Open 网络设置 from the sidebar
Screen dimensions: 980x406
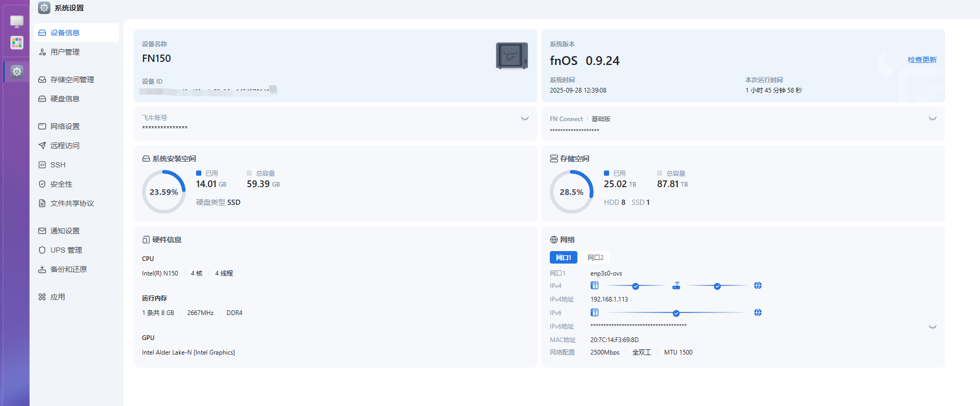click(76, 126)
